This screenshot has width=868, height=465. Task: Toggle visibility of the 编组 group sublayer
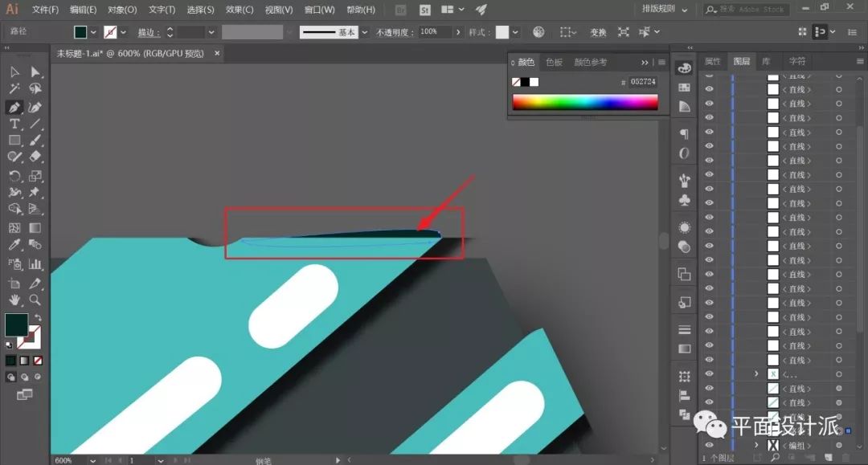click(709, 445)
